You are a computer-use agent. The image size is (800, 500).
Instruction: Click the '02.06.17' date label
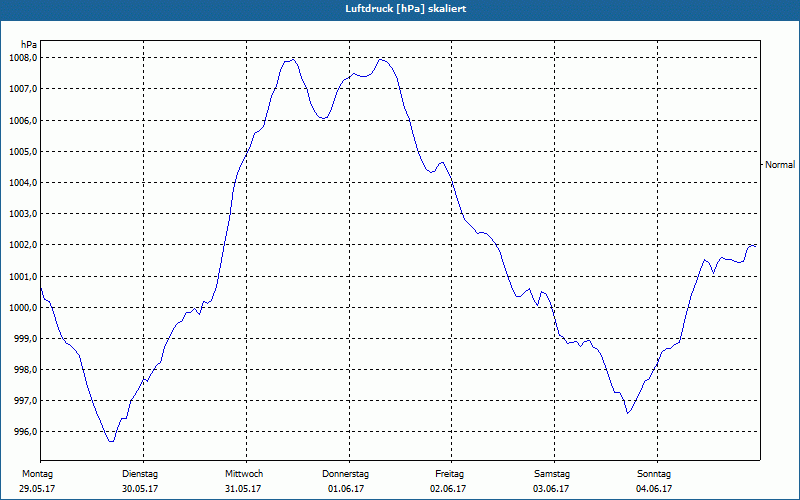coord(448,489)
